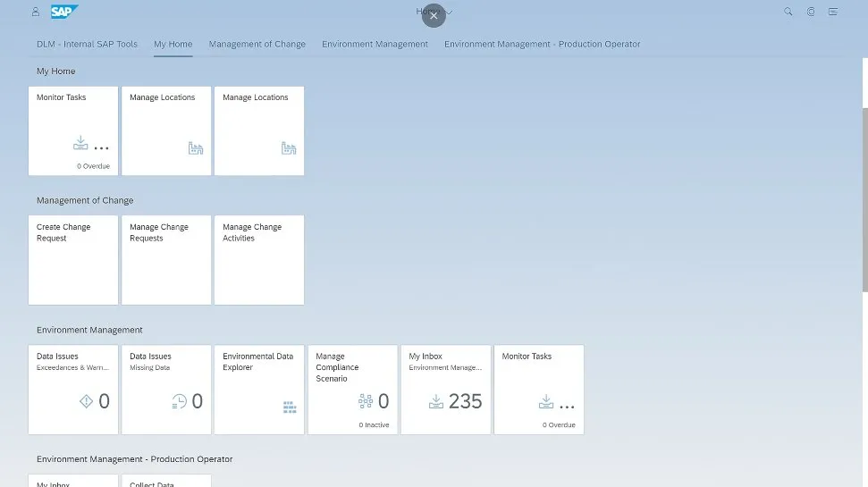
Task: Click '0 Overdue' on Environment Management Monitor Tasks
Action: point(559,425)
